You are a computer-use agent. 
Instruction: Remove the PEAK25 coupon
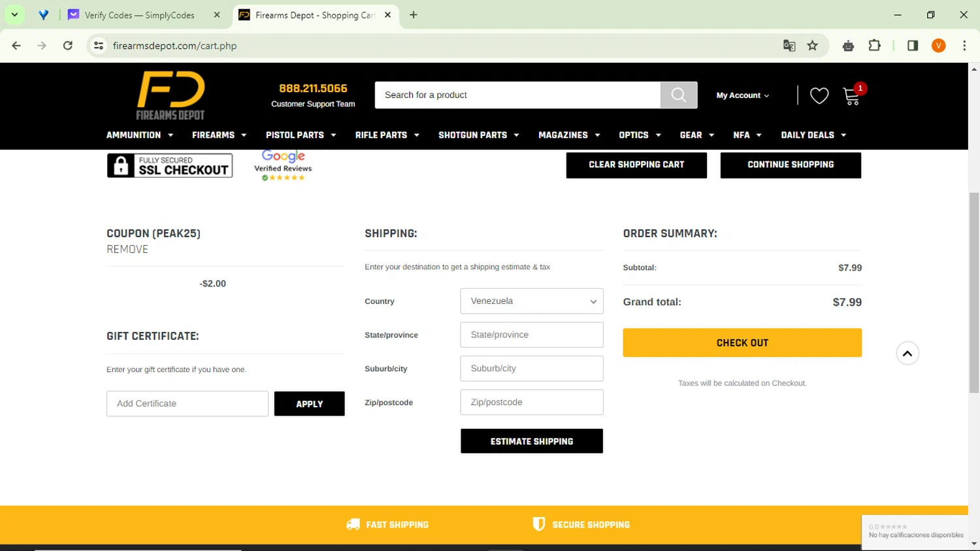point(127,249)
